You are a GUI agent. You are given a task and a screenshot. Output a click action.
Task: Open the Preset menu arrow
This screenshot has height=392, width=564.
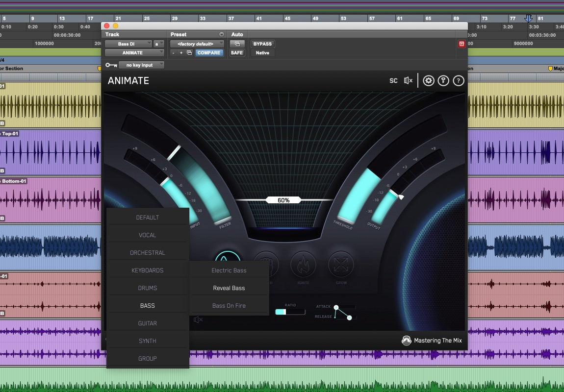coord(222,34)
